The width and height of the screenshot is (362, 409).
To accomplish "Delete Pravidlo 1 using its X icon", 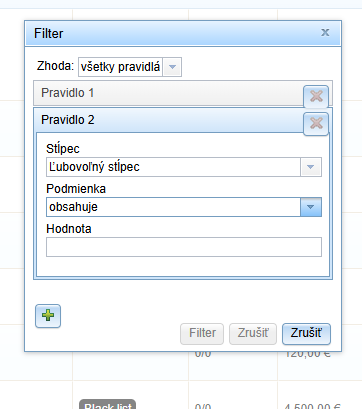I will [316, 97].
